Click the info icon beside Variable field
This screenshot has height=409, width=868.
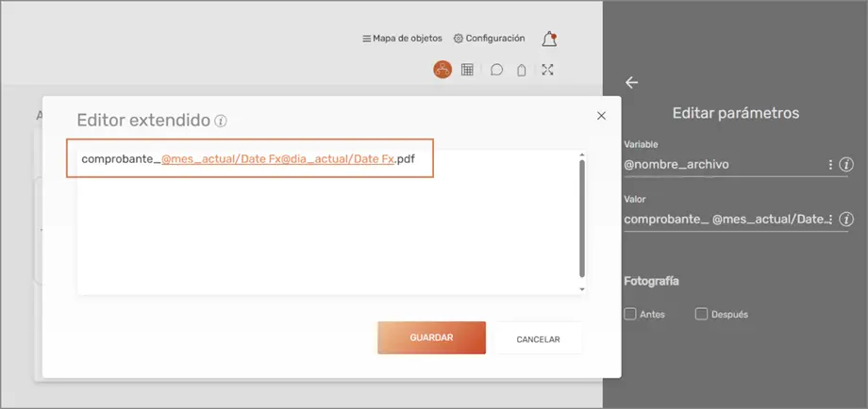tap(846, 164)
